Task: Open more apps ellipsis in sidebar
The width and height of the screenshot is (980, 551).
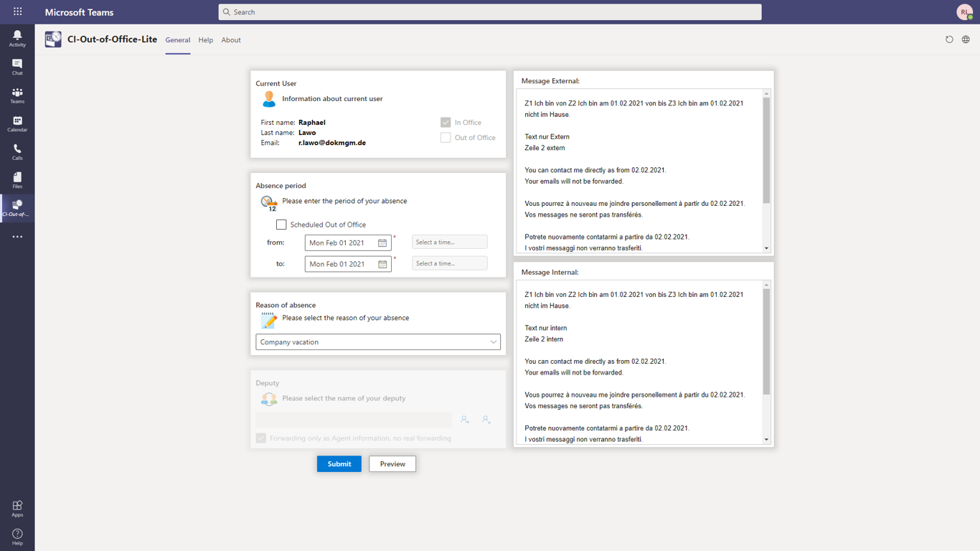Action: pyautogui.click(x=17, y=237)
